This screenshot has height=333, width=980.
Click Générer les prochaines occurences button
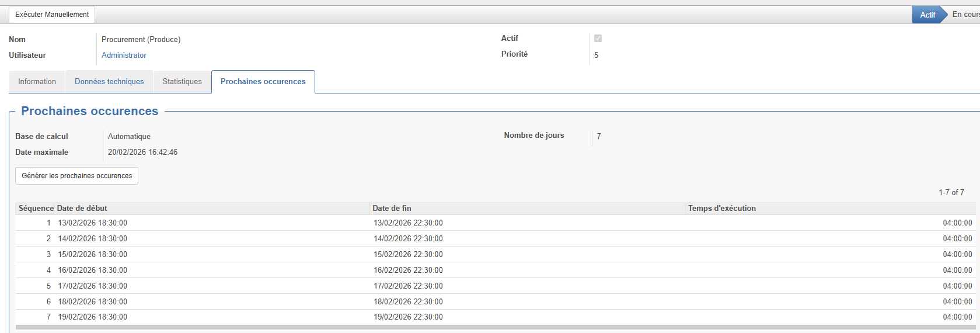tap(76, 176)
